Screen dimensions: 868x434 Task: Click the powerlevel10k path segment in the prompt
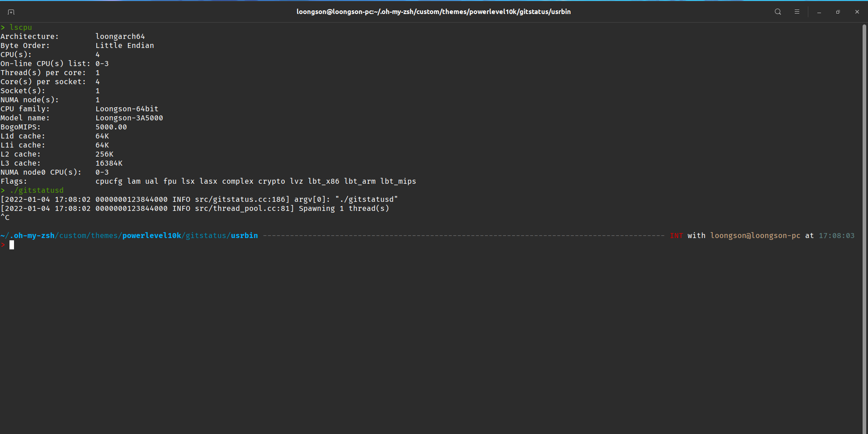[x=151, y=235]
